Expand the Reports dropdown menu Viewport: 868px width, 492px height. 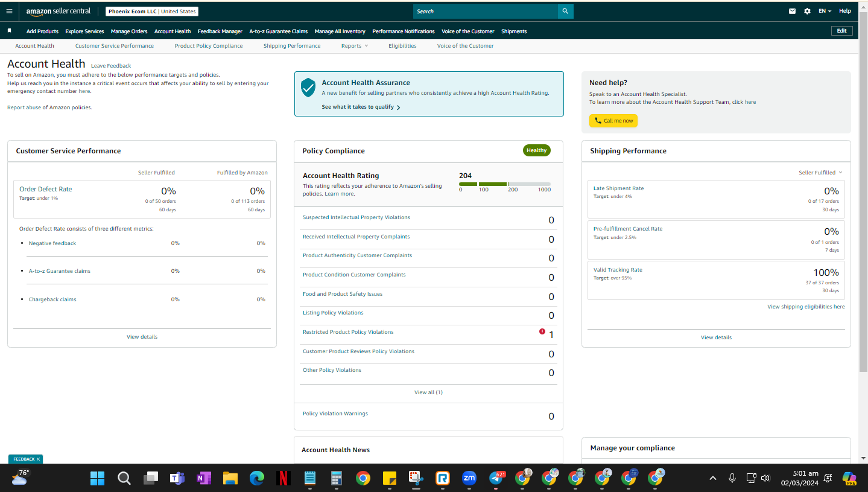pos(354,46)
